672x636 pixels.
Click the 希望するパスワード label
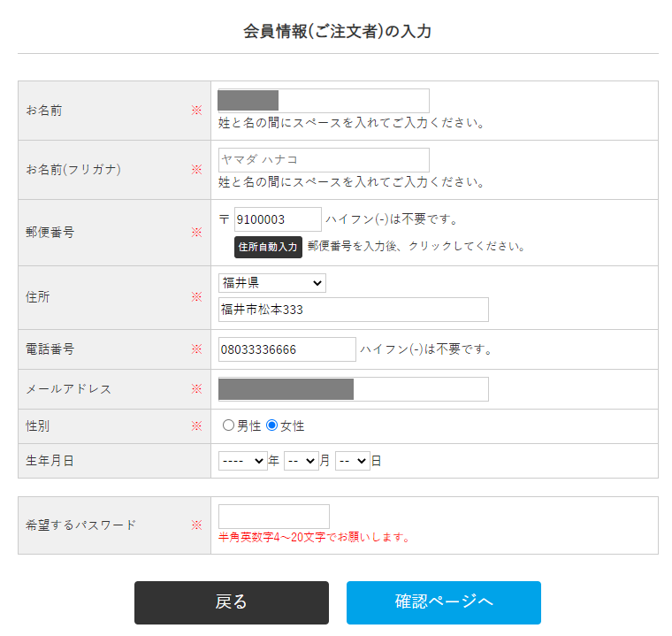tap(81, 525)
